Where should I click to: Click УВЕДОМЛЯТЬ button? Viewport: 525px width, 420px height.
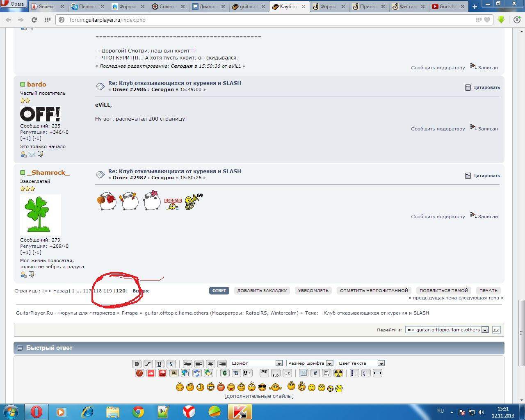pyautogui.click(x=313, y=290)
